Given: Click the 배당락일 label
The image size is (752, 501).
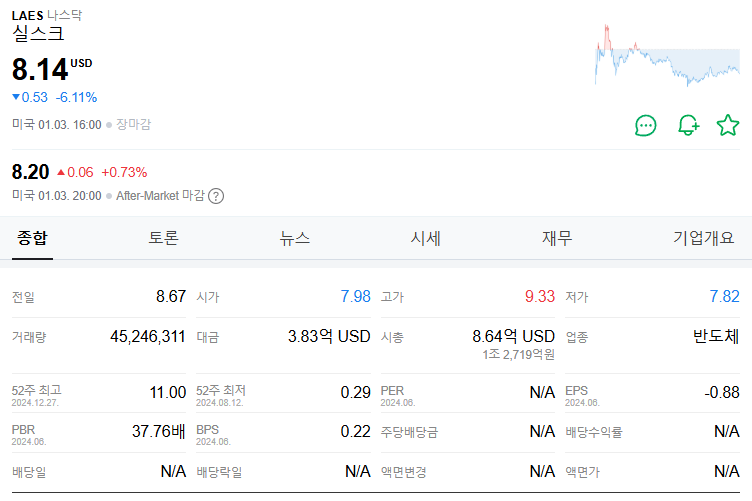Looking at the screenshot, I should [219, 473].
